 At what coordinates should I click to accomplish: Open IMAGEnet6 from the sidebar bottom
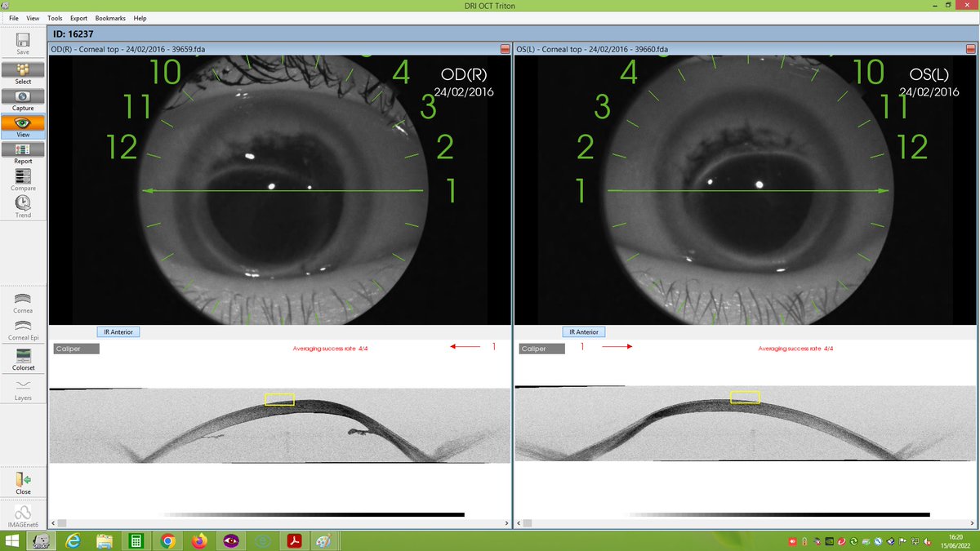click(23, 513)
